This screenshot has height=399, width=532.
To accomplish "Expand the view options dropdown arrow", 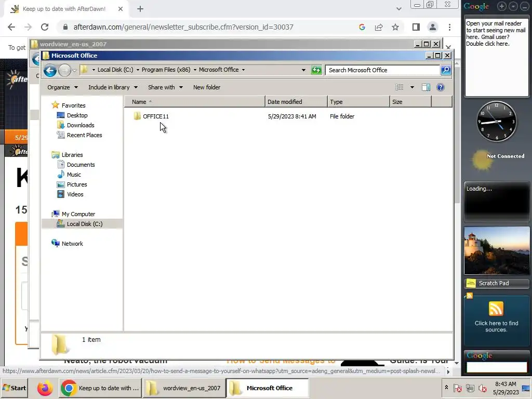I will click(412, 87).
